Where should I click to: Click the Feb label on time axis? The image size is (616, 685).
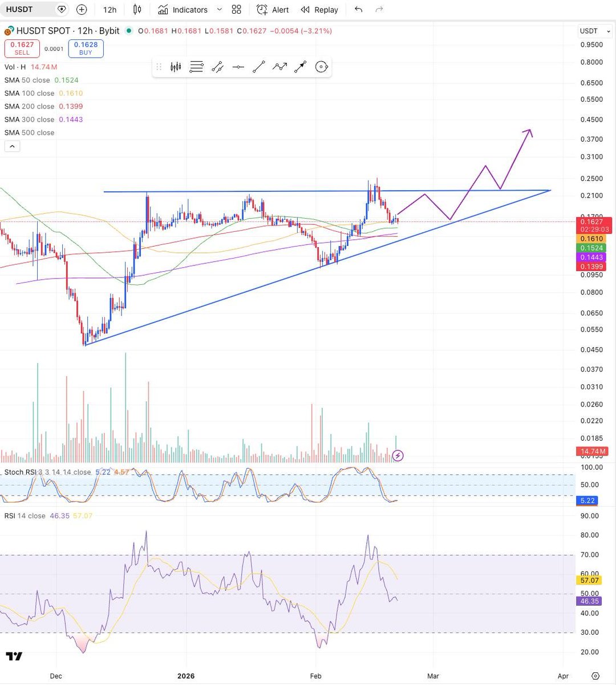pyautogui.click(x=315, y=676)
